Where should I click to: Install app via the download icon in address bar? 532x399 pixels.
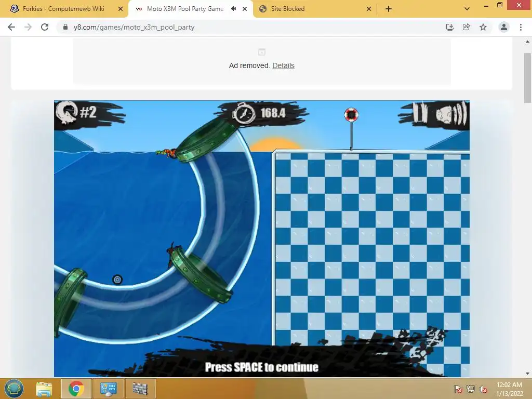[449, 27]
